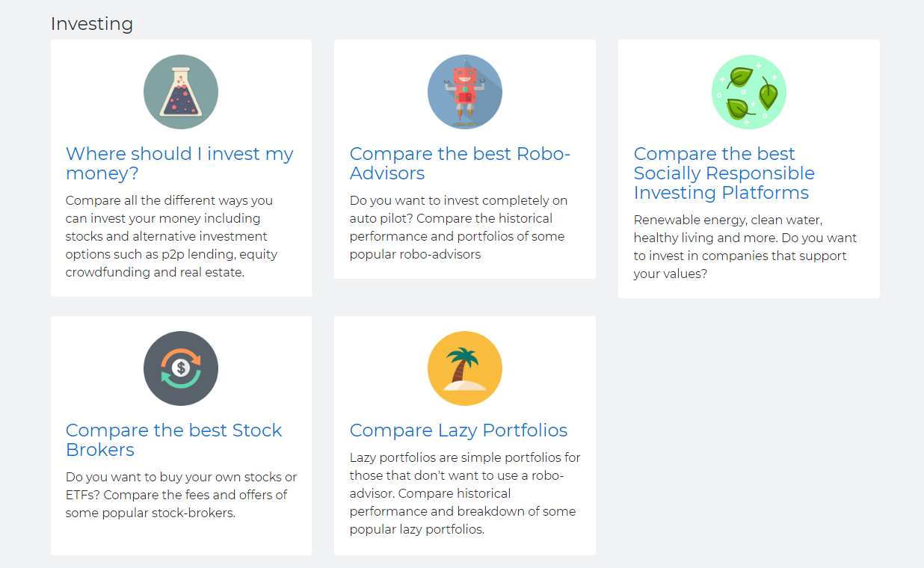The width and height of the screenshot is (924, 568).
Task: Click the red robot icon
Action: point(465,92)
